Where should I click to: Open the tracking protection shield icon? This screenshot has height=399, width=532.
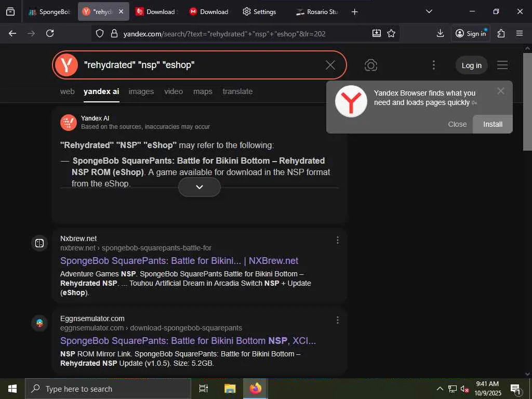click(x=99, y=33)
